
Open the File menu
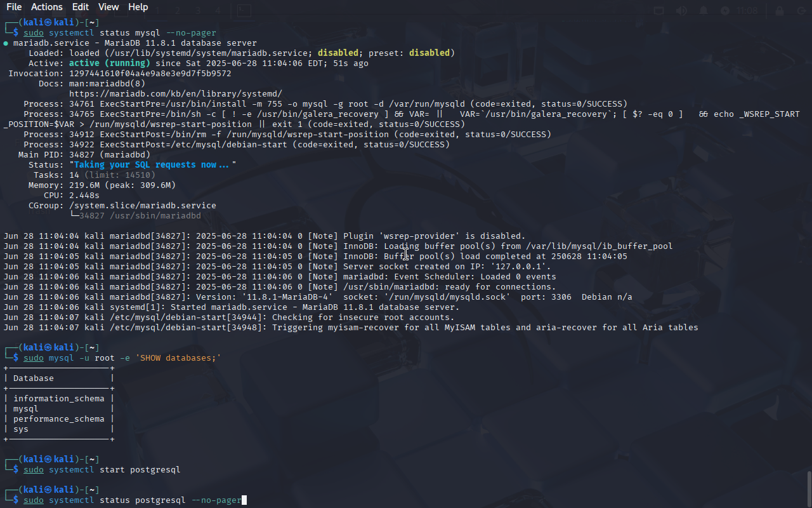click(14, 7)
